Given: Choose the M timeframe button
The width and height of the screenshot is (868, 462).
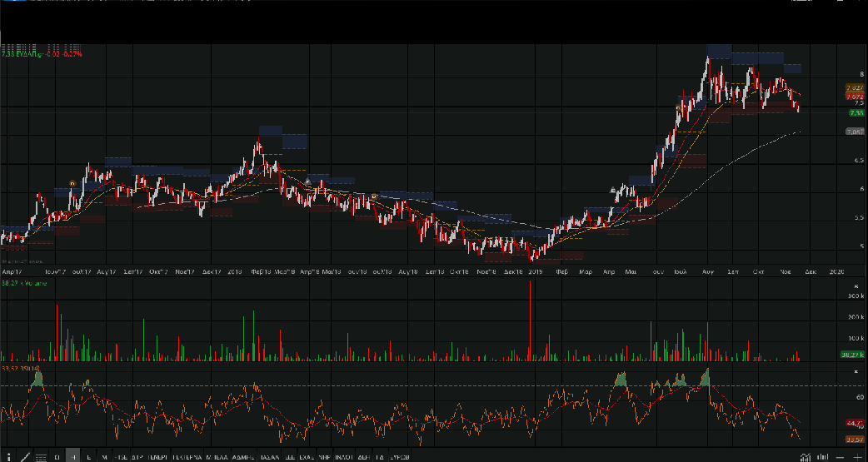Looking at the screenshot, I should pyautogui.click(x=104, y=456).
